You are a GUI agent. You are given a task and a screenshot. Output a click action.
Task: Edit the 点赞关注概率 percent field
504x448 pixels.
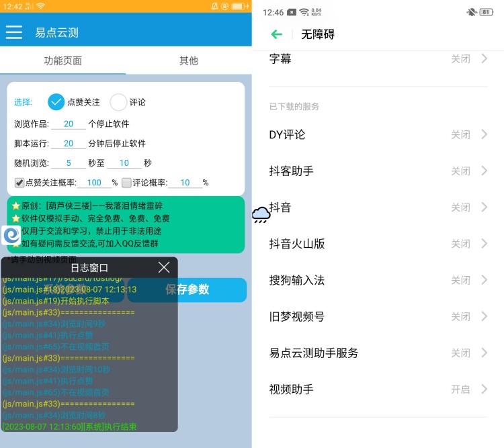[x=94, y=183]
